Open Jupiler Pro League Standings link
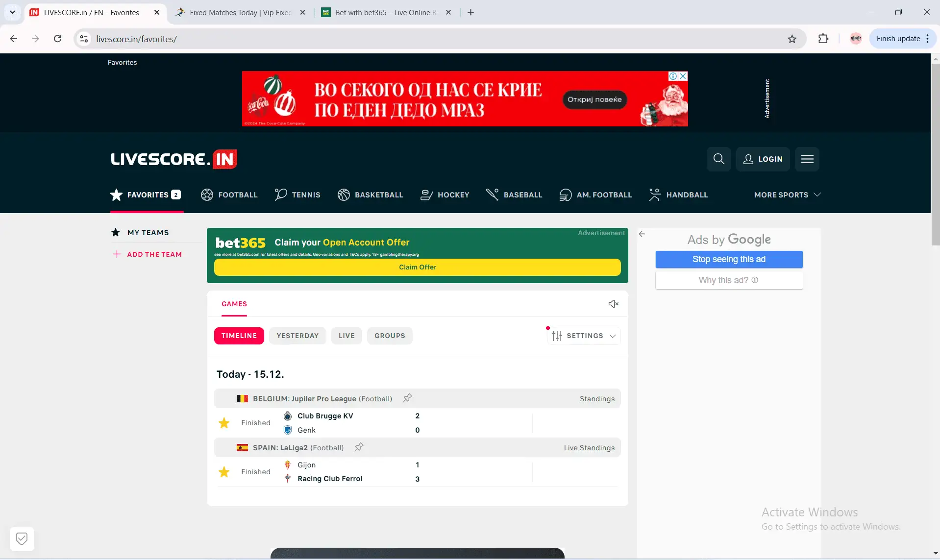This screenshot has width=940, height=560. 597,398
